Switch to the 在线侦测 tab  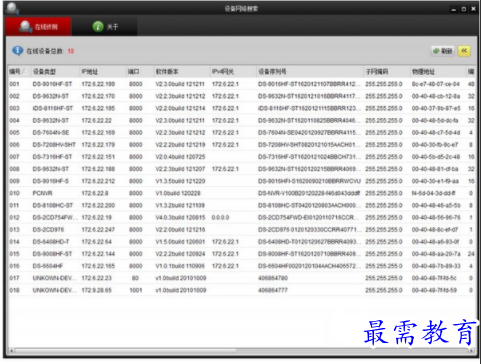[x=38, y=26]
